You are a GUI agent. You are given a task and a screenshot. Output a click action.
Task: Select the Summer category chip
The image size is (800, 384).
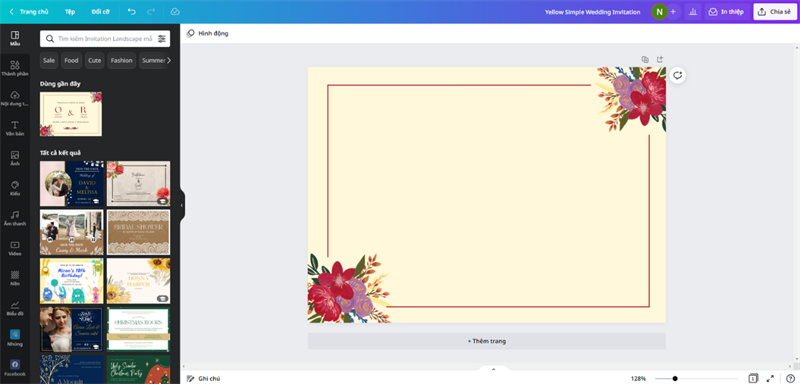(153, 60)
